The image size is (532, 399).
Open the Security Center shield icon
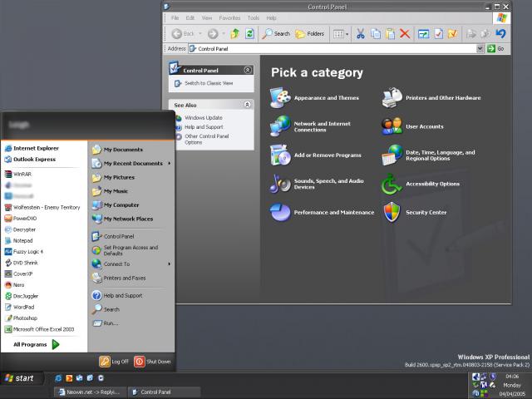(392, 212)
